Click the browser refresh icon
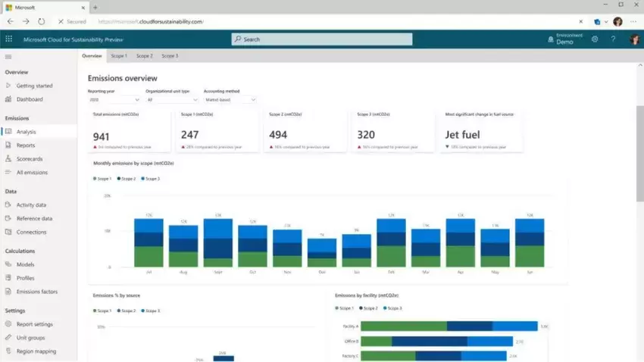Screen dimensions: 644x362 [42, 21]
